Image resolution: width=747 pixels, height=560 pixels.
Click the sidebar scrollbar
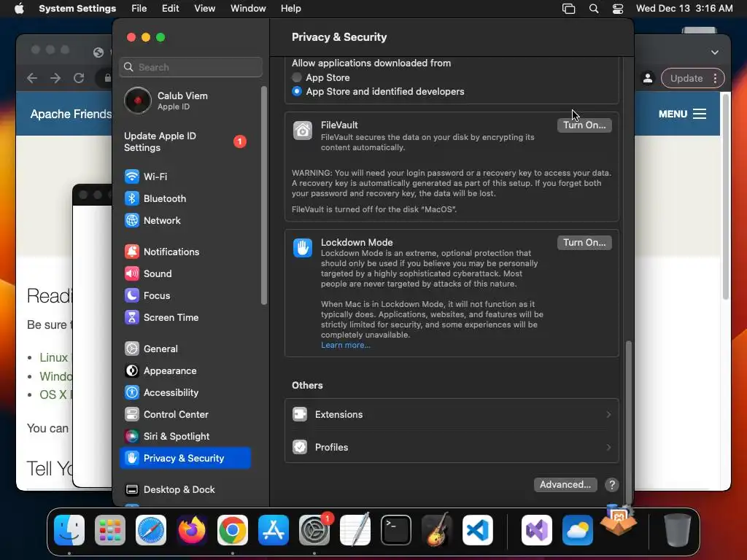(264, 195)
